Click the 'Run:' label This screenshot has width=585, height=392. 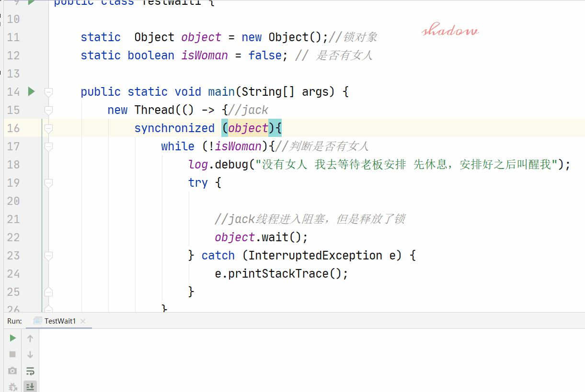(14, 321)
